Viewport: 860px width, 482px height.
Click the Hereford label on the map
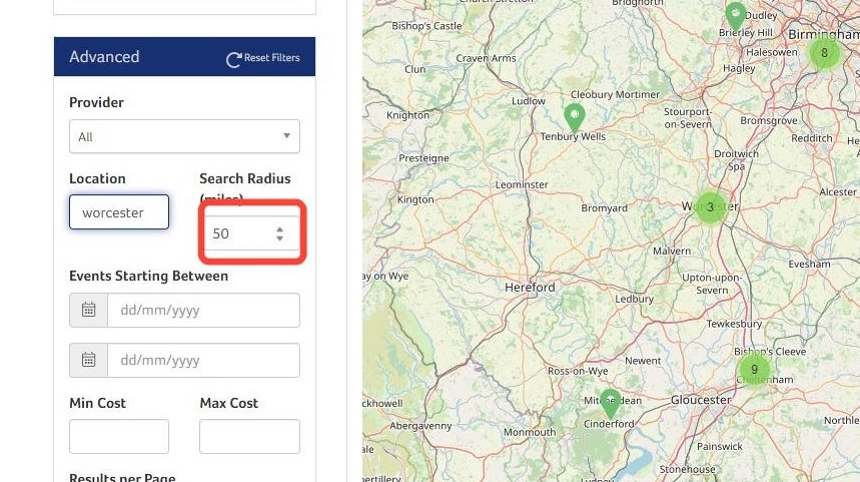click(530, 287)
